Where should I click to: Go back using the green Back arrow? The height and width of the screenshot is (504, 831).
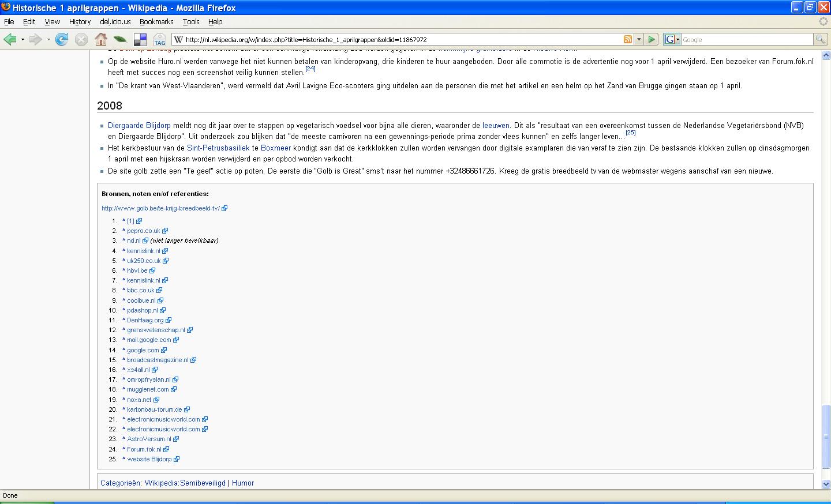point(10,39)
